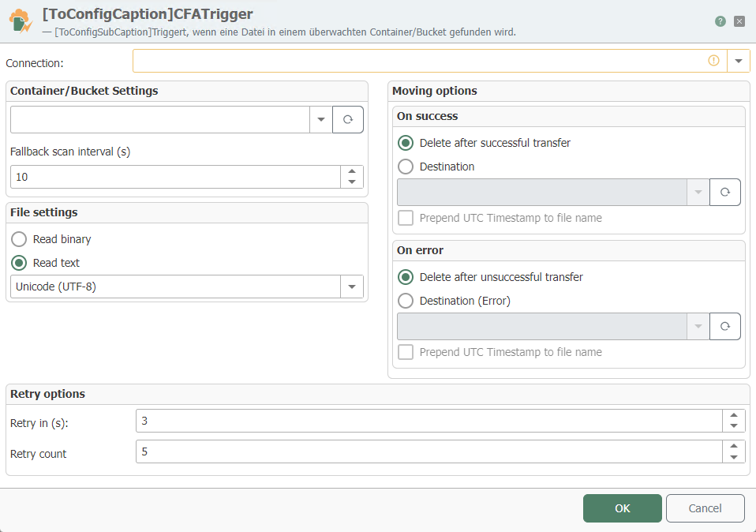Refresh the On error destination list
This screenshot has width=756, height=532.
click(725, 327)
